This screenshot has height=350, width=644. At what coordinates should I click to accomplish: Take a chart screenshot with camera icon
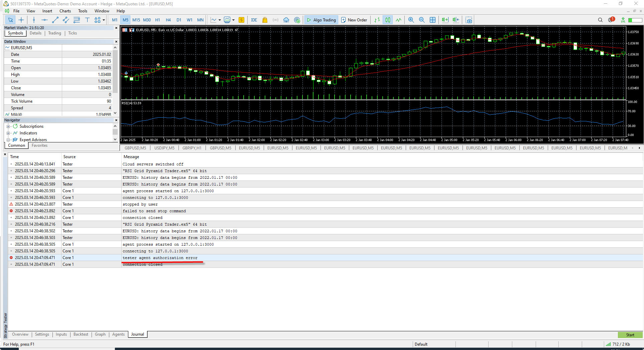469,20
